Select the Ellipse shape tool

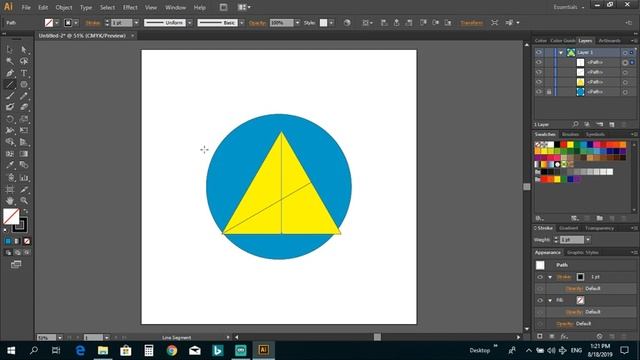click(x=24, y=84)
